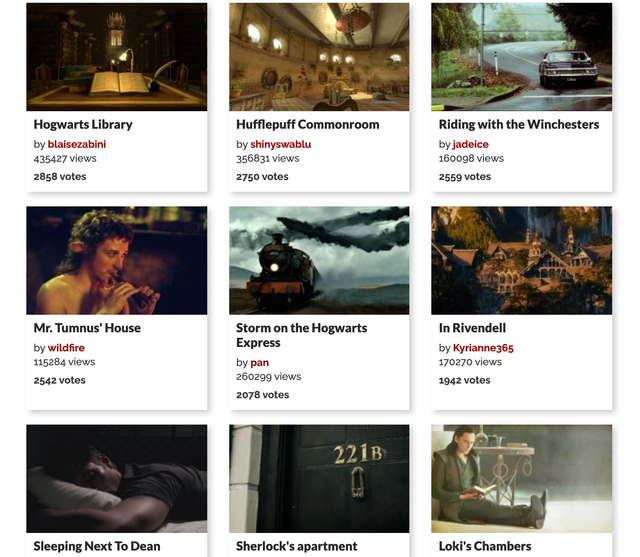Click the Sleeping Next To Dean image

[x=117, y=479]
